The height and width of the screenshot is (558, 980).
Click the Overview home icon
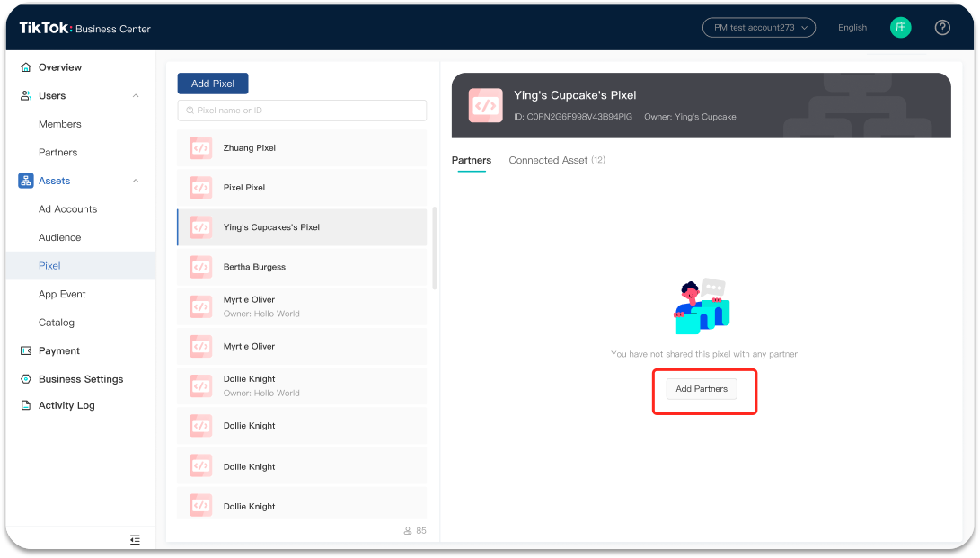pos(26,67)
